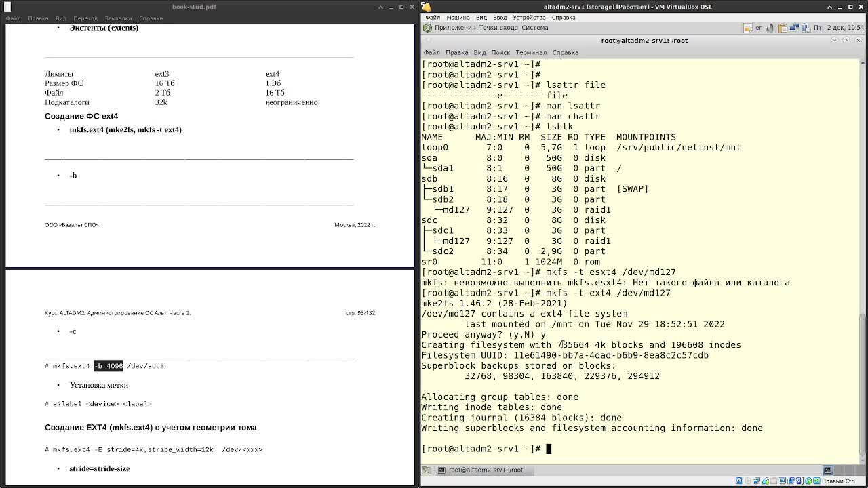Open the Файл menu in PDF viewer
The width and height of the screenshot is (868, 488).
[x=13, y=18]
